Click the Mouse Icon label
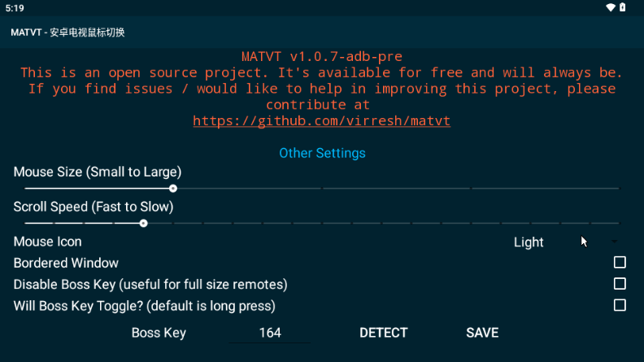The image size is (644, 362). pyautogui.click(x=47, y=242)
